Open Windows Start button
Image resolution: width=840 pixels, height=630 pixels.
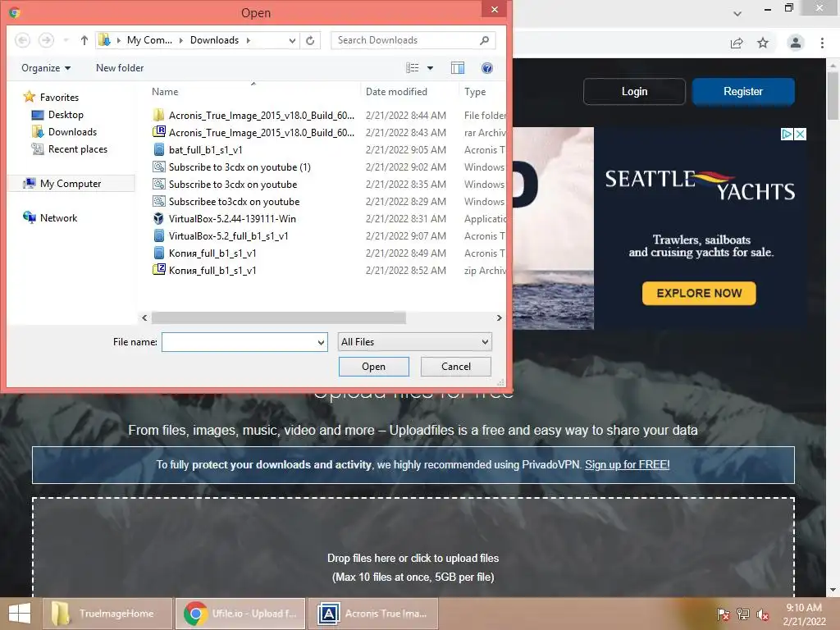point(20,614)
